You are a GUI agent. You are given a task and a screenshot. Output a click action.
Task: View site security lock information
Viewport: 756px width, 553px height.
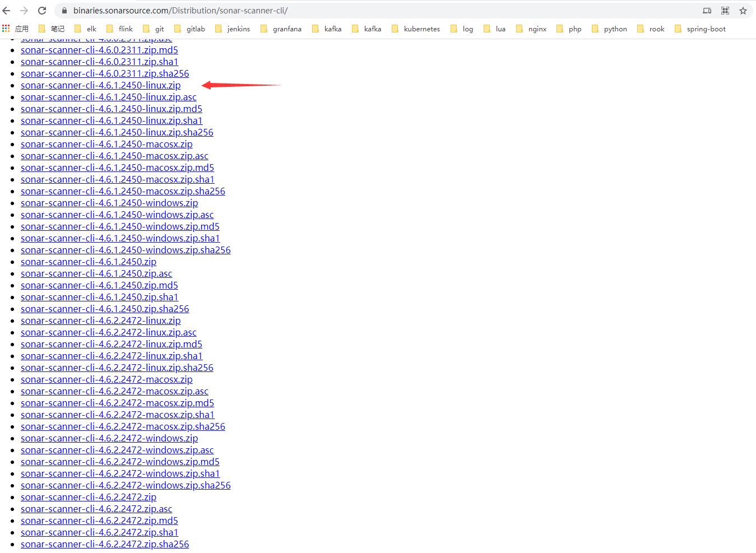(64, 11)
